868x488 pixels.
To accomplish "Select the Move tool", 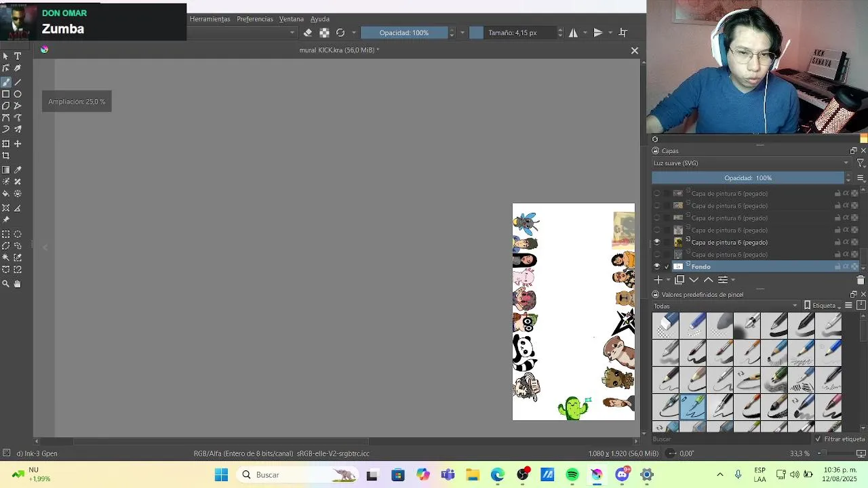I will point(18,144).
